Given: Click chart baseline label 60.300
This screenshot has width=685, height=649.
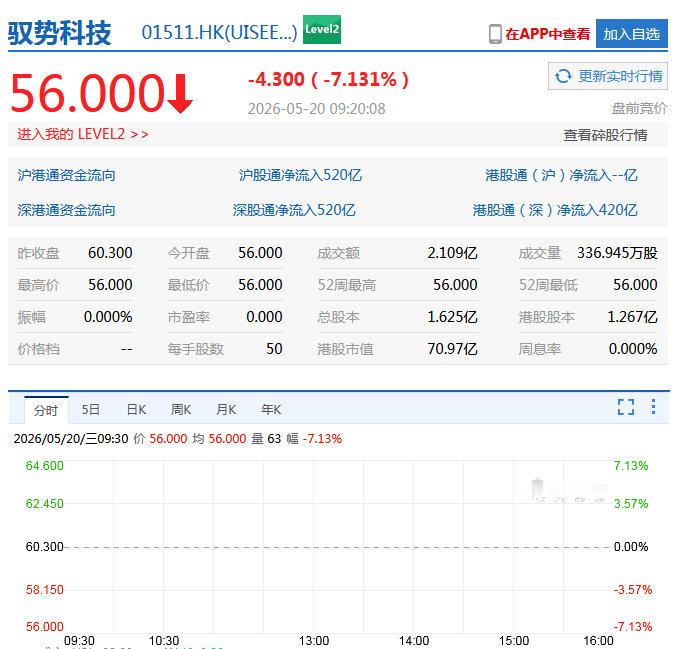Looking at the screenshot, I should 45,547.
